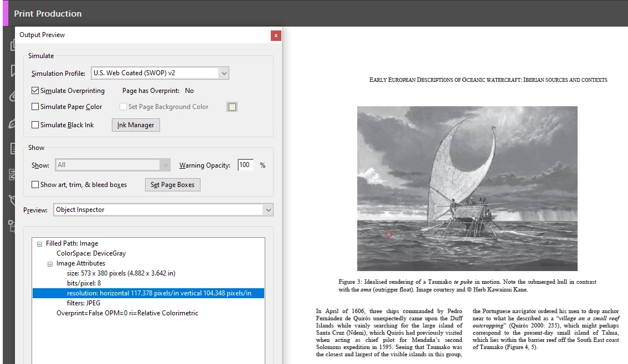Collapse the Filled Path: Image node

40,244
